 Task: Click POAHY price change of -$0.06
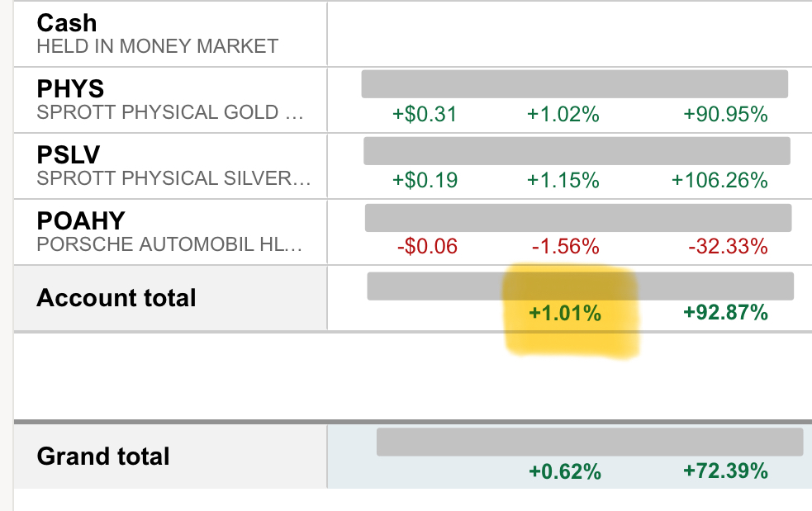pyautogui.click(x=427, y=246)
